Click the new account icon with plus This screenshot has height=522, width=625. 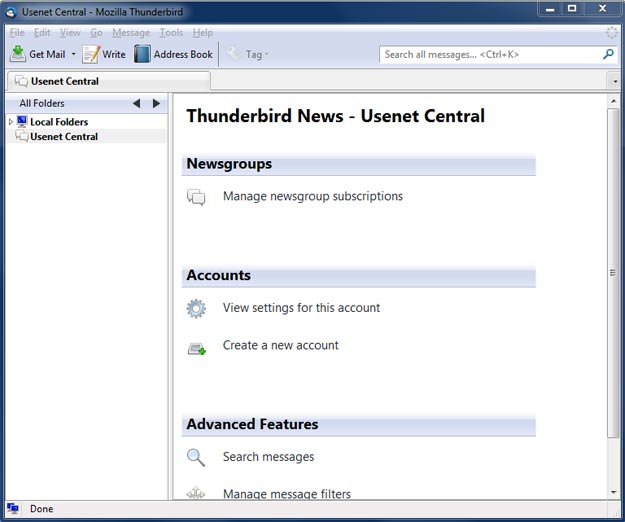click(x=197, y=349)
